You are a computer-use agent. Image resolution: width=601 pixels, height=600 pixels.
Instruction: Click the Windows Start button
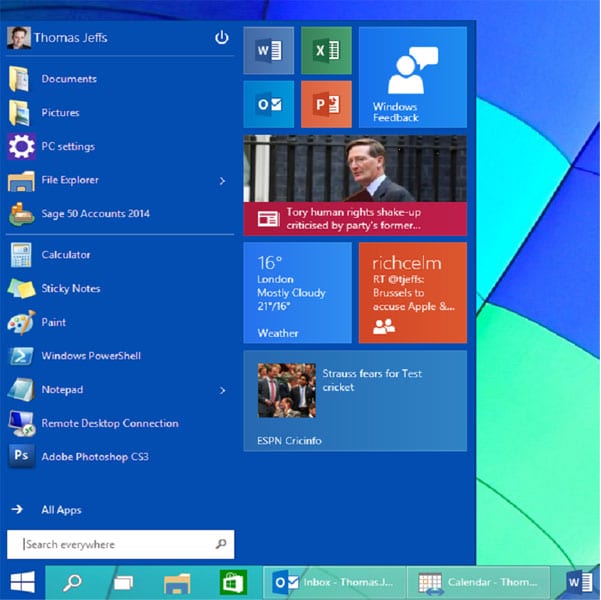click(23, 582)
